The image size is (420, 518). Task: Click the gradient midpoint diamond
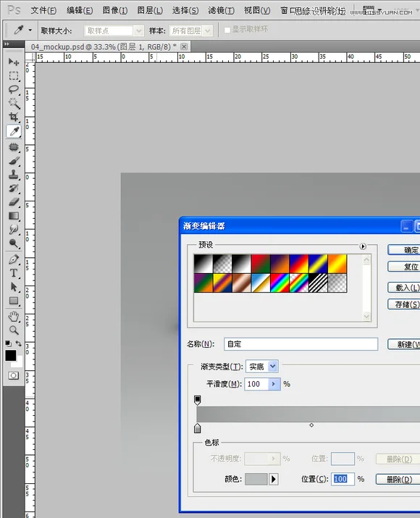tap(311, 425)
